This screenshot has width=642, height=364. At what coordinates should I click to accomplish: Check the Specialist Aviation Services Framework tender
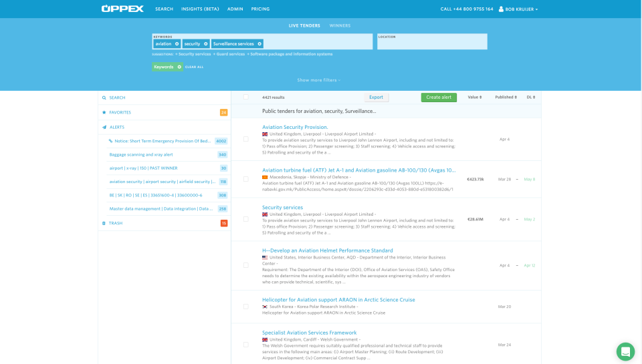[x=245, y=345]
